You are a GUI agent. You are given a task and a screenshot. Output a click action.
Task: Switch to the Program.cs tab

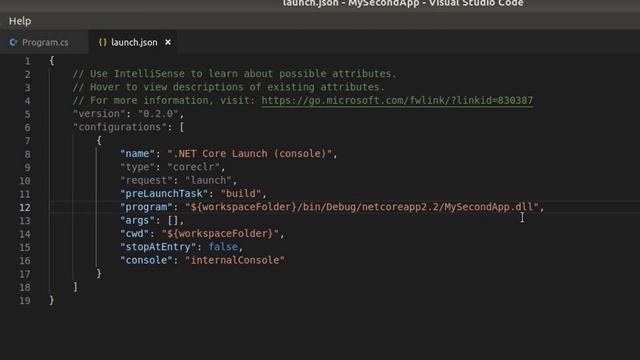click(x=44, y=42)
